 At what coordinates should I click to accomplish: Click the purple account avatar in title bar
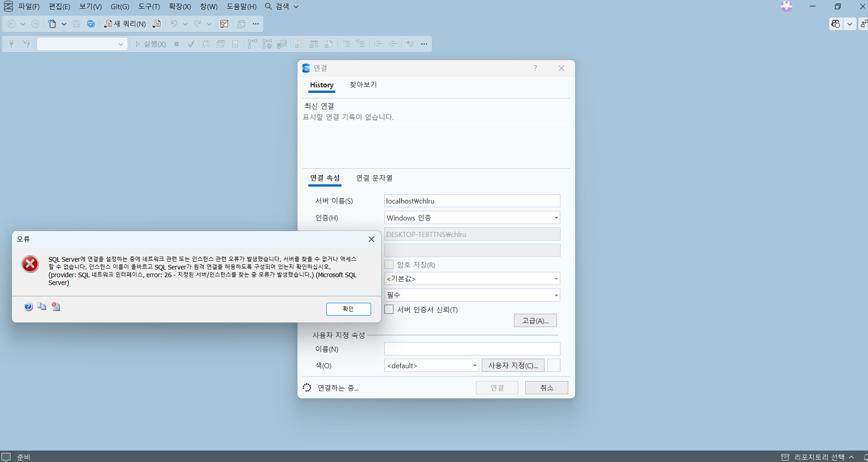click(x=787, y=6)
